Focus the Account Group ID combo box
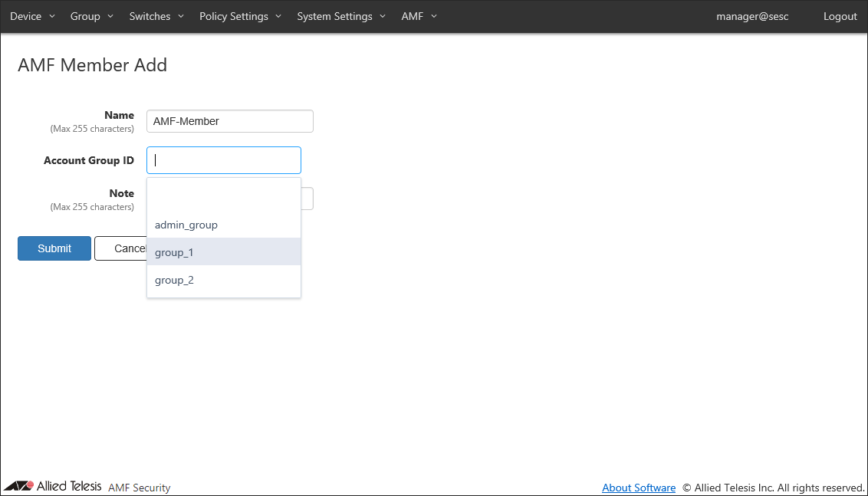 click(223, 160)
